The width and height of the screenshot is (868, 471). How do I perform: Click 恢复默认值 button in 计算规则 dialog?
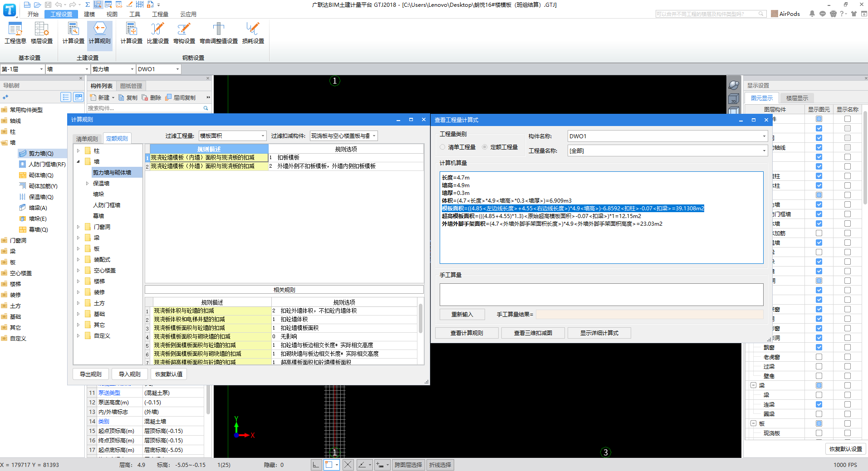[169, 374]
